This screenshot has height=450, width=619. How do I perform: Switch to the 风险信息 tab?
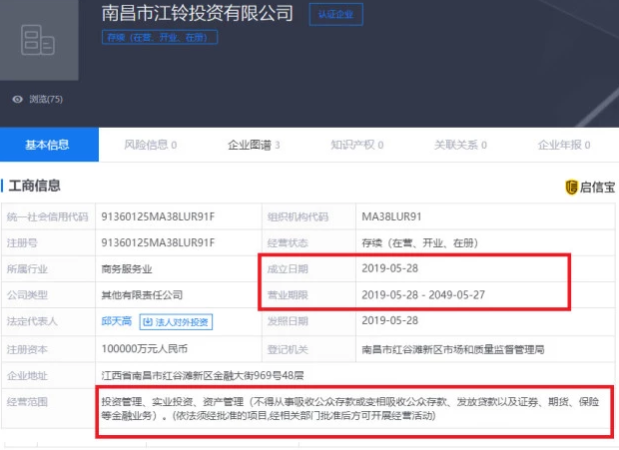click(150, 145)
